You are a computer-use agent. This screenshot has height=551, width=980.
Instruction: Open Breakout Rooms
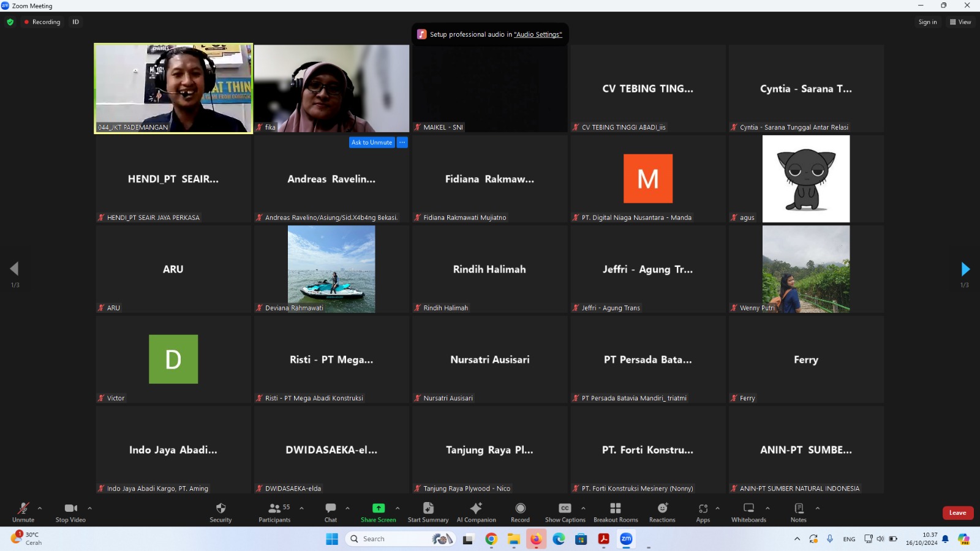coord(616,508)
